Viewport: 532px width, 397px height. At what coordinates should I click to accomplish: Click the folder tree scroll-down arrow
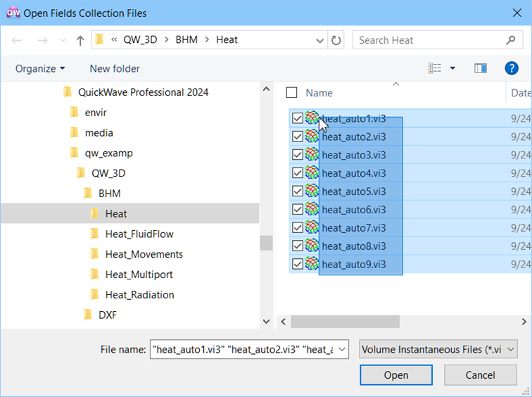pyautogui.click(x=266, y=322)
